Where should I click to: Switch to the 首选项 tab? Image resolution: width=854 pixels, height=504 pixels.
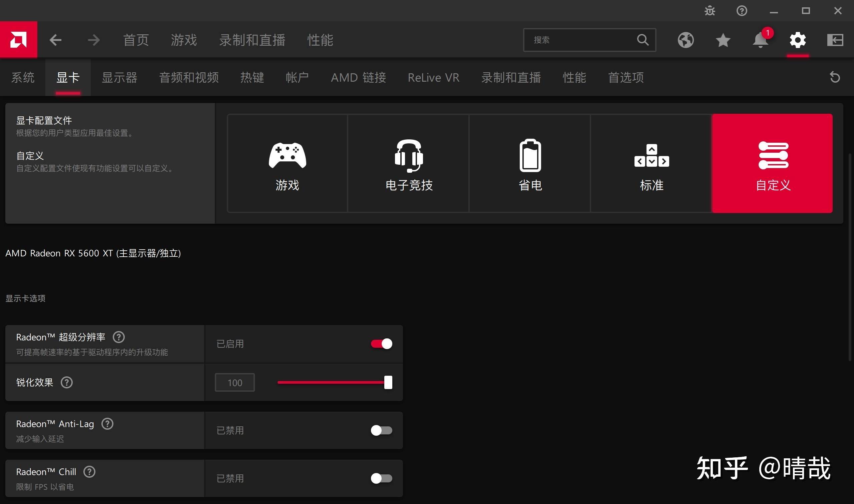tap(626, 77)
